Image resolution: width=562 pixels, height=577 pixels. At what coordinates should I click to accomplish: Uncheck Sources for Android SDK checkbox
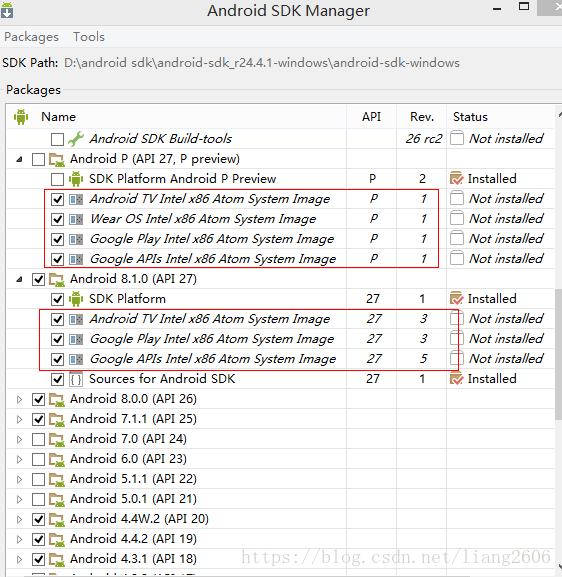(57, 379)
